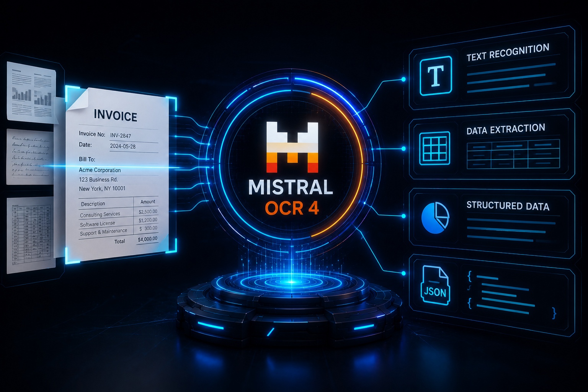Image resolution: width=588 pixels, height=392 pixels.
Task: Select the amount "$1,200.00"
Action: pyautogui.click(x=148, y=220)
